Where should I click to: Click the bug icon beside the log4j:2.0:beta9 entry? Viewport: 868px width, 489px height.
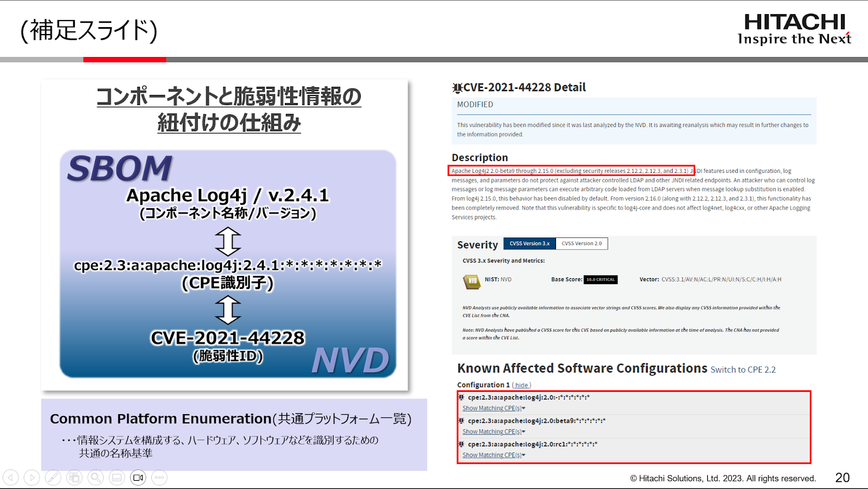point(462,421)
